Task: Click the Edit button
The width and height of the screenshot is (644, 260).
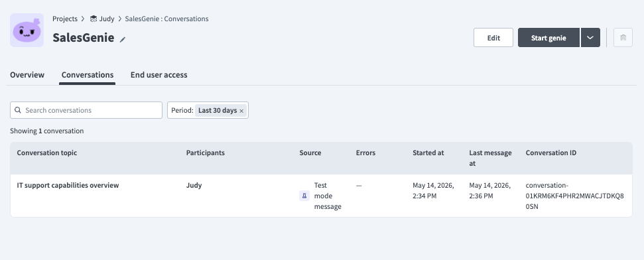Action: 493,38
